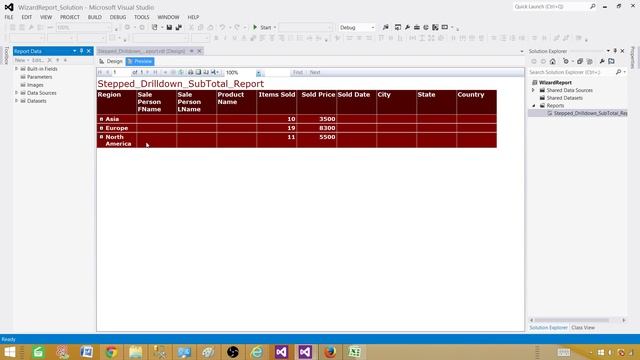Click the Delete X icon in Report Data panel
Image resolution: width=640 pixels, height=360 pixels.
coord(50,60)
